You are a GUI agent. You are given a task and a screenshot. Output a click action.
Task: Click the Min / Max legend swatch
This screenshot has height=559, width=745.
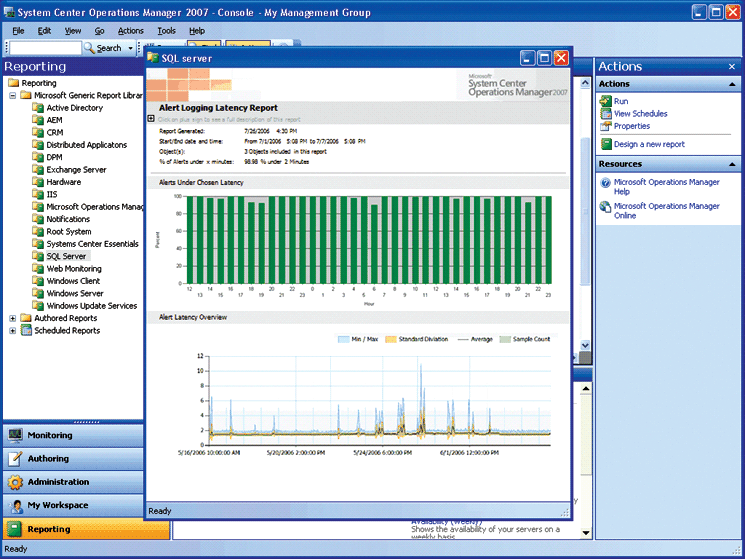pyautogui.click(x=343, y=339)
